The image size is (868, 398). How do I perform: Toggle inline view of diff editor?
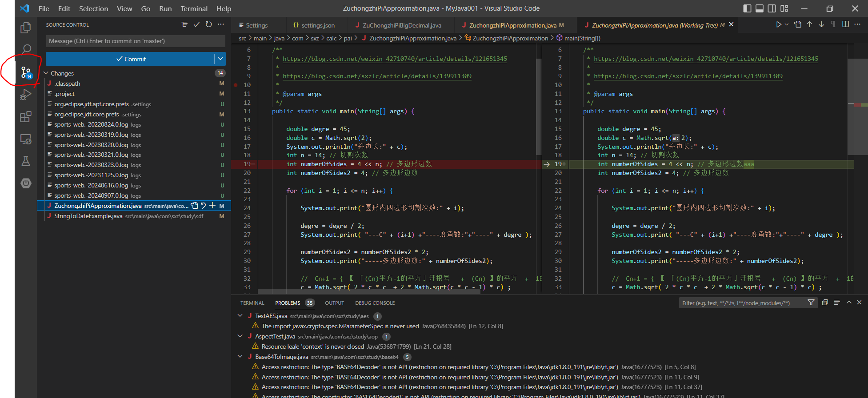point(845,24)
